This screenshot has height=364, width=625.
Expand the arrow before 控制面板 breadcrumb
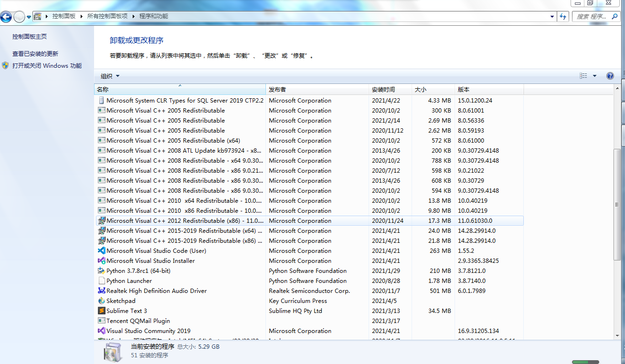47,16
